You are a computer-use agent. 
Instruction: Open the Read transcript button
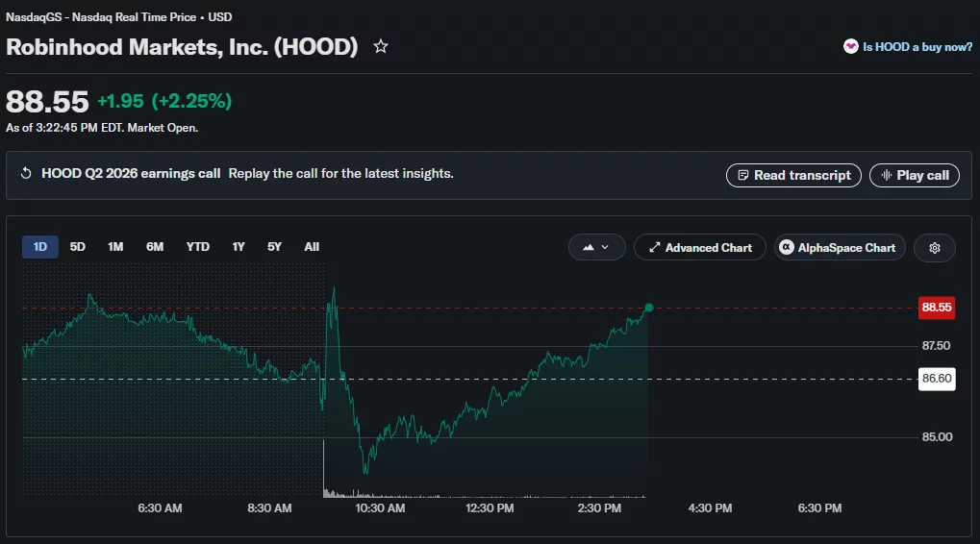793,176
